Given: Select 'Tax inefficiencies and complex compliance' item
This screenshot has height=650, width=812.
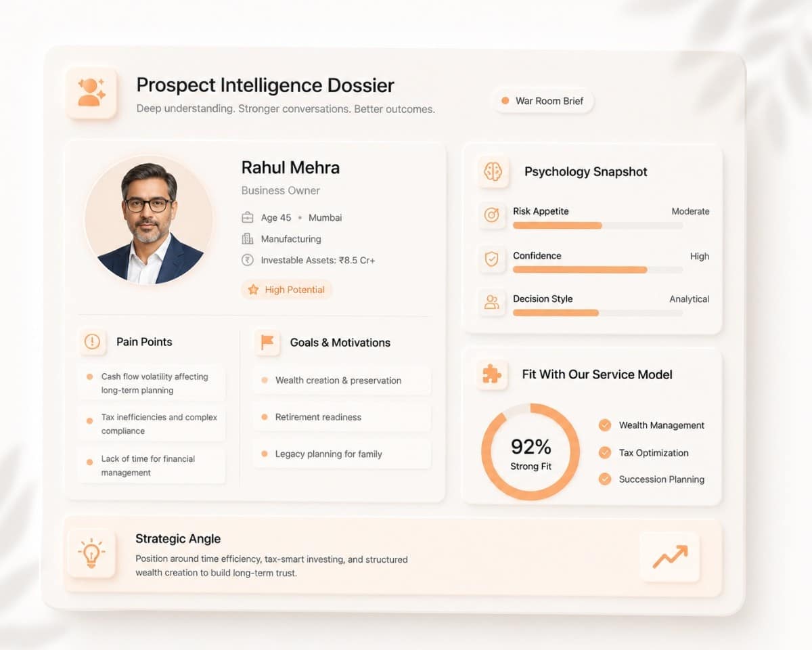Looking at the screenshot, I should click(151, 424).
